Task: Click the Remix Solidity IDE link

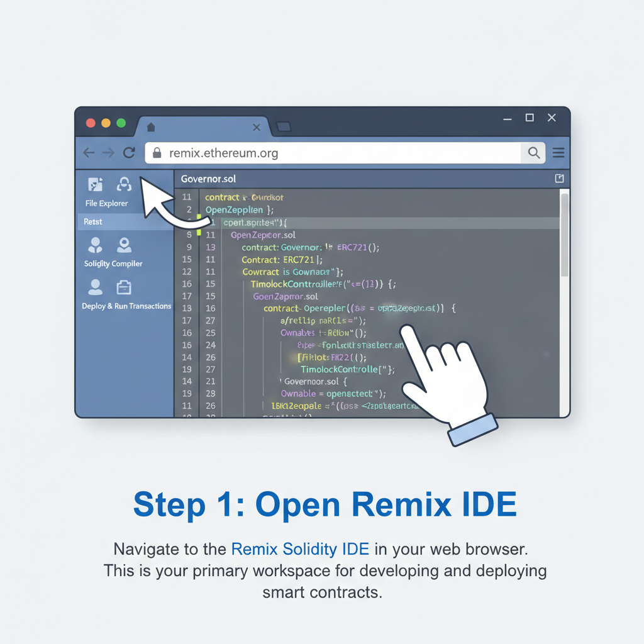Action: pyautogui.click(x=300, y=549)
